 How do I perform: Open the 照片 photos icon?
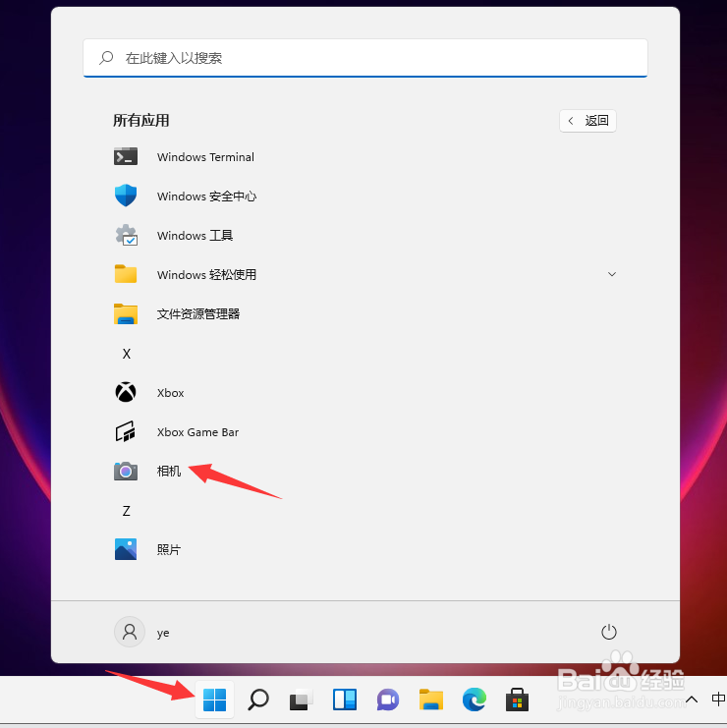click(x=126, y=549)
